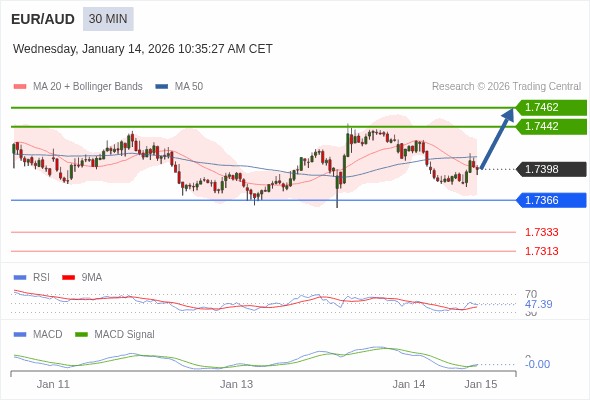Click the Jan 13 axis label

tap(236, 385)
